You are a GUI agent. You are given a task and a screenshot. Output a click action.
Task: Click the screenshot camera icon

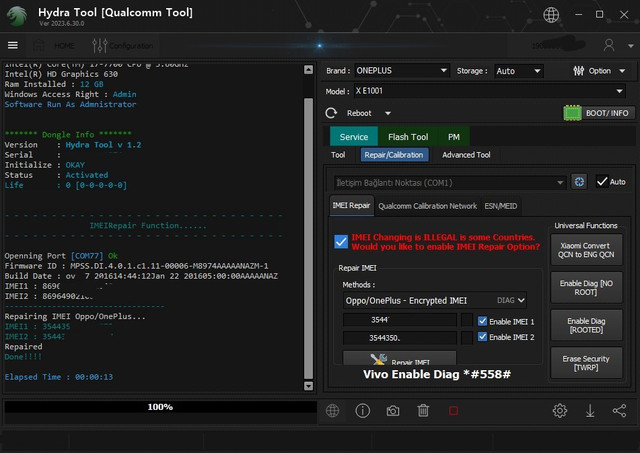coord(393,411)
